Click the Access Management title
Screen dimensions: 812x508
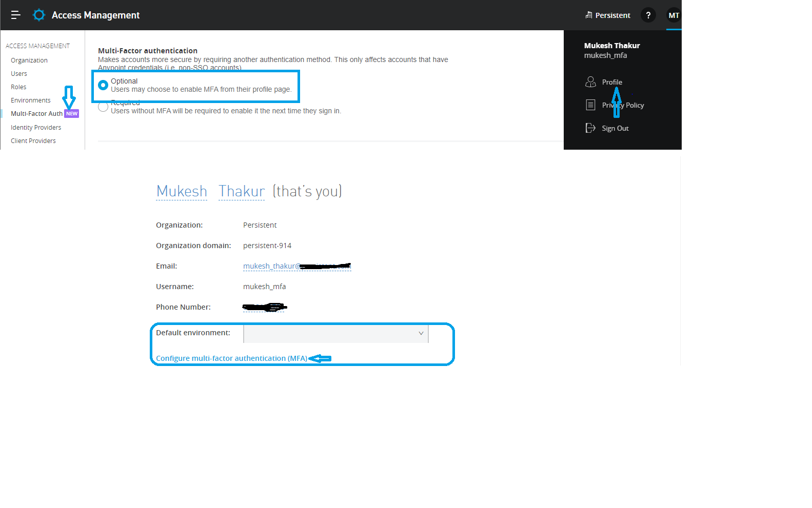tap(95, 15)
